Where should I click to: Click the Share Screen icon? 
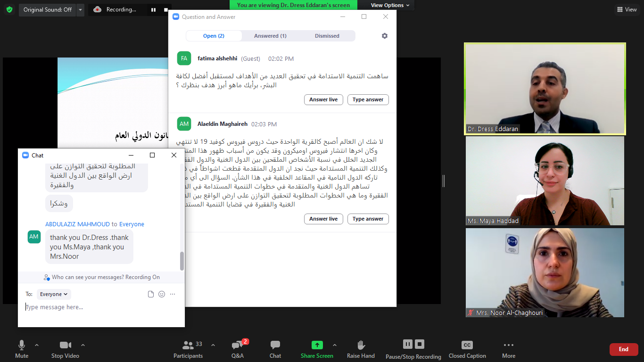coord(317,346)
